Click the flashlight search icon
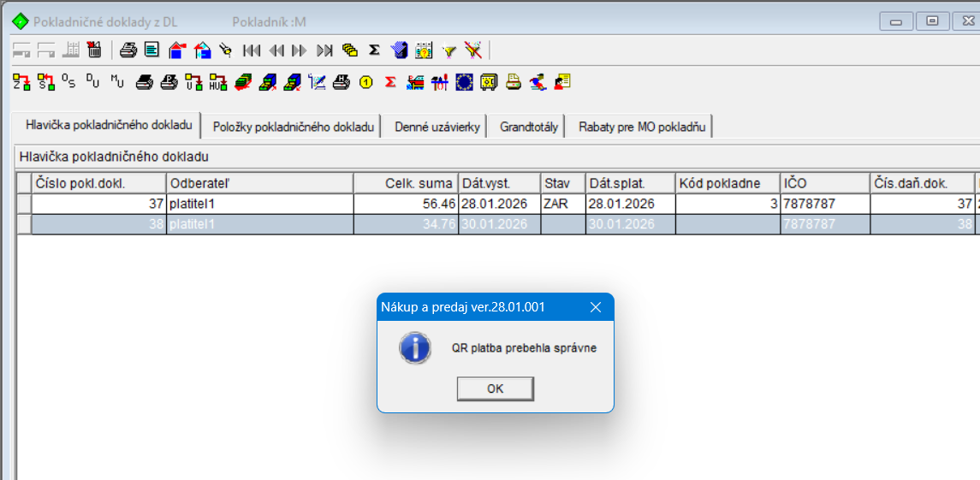The image size is (980, 480). [x=226, y=50]
